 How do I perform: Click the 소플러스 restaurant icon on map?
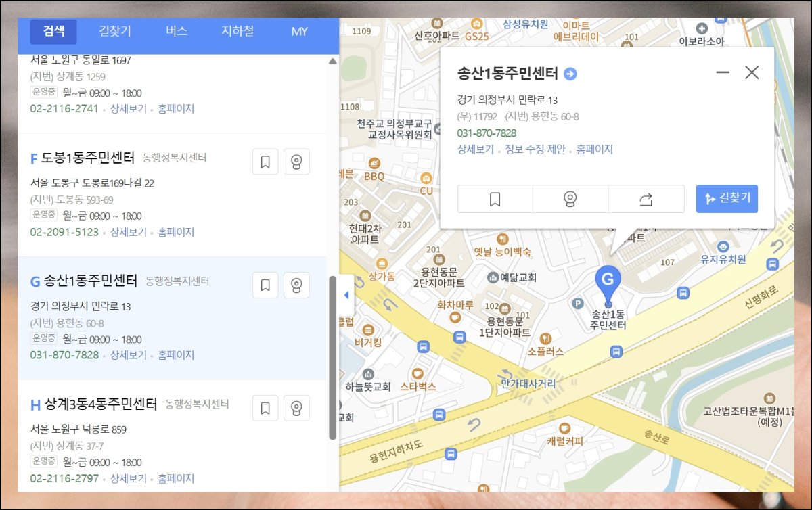click(545, 338)
